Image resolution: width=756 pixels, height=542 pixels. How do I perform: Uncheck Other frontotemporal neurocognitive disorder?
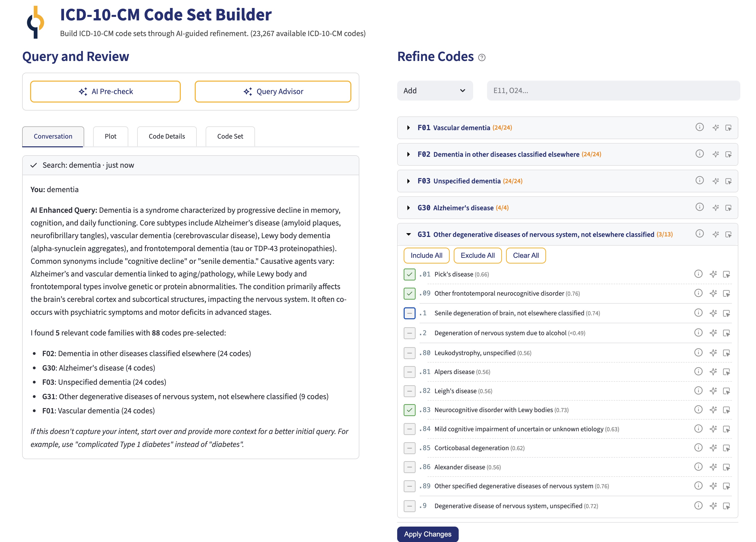pyautogui.click(x=409, y=293)
